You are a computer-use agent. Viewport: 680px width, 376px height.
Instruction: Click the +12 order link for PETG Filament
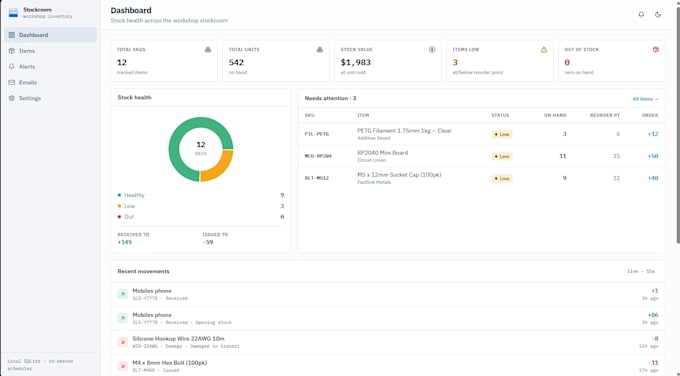click(653, 134)
